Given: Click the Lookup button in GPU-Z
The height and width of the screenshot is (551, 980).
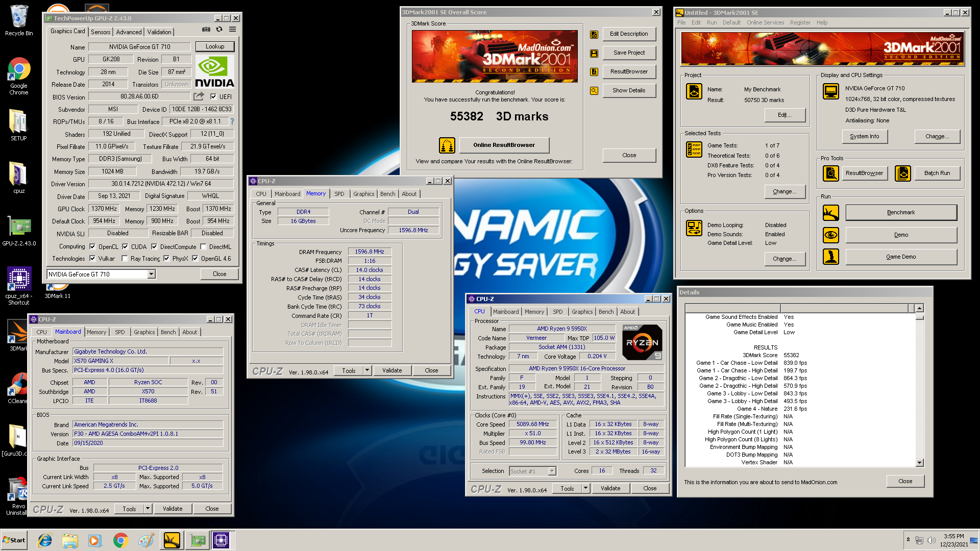Looking at the screenshot, I should pyautogui.click(x=215, y=46).
